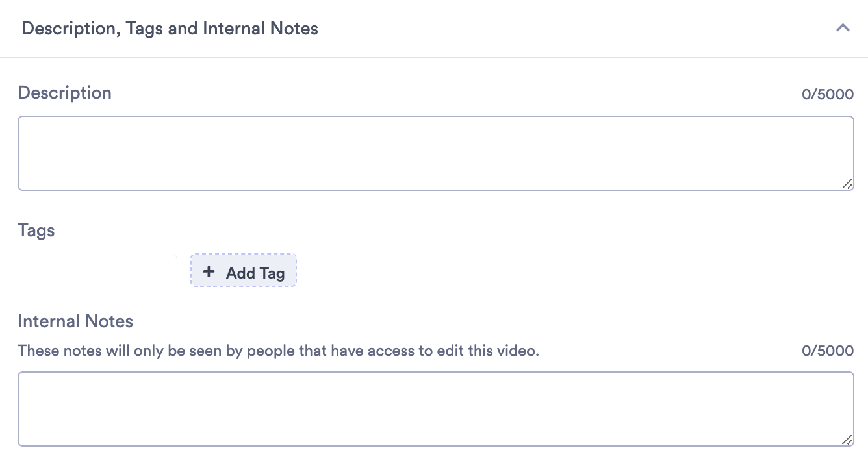The height and width of the screenshot is (472, 868).
Task: Click the word "Tags" in the section header title
Action: pos(144,29)
